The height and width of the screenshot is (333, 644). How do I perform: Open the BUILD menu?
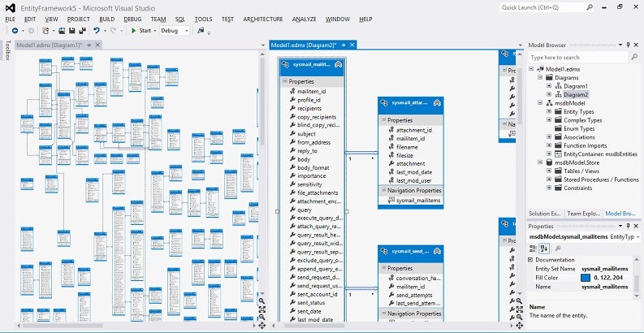pos(106,19)
